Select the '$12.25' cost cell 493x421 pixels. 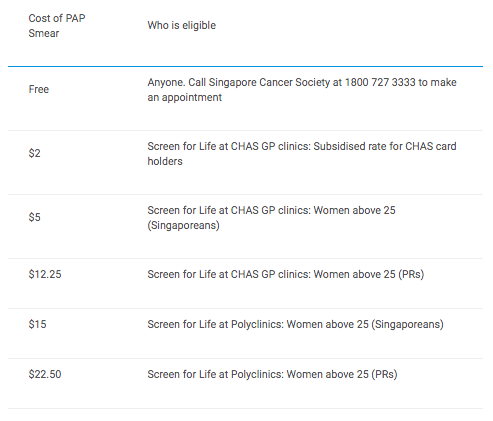45,274
